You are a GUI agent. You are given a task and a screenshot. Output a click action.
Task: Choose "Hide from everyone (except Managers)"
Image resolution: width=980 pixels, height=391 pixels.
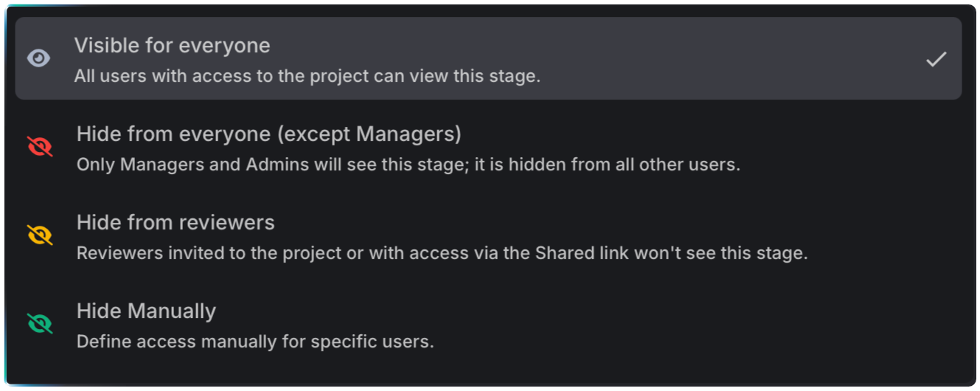click(268, 134)
